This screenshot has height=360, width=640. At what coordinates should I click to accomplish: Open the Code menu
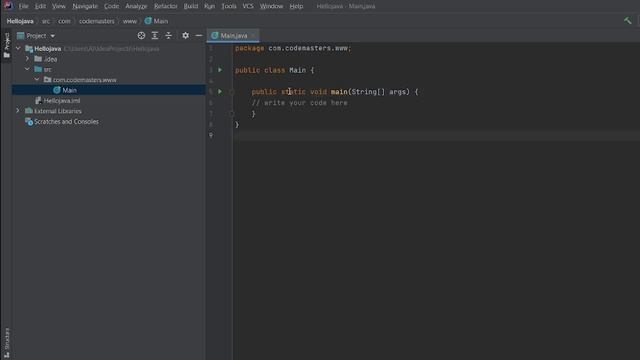point(111,6)
